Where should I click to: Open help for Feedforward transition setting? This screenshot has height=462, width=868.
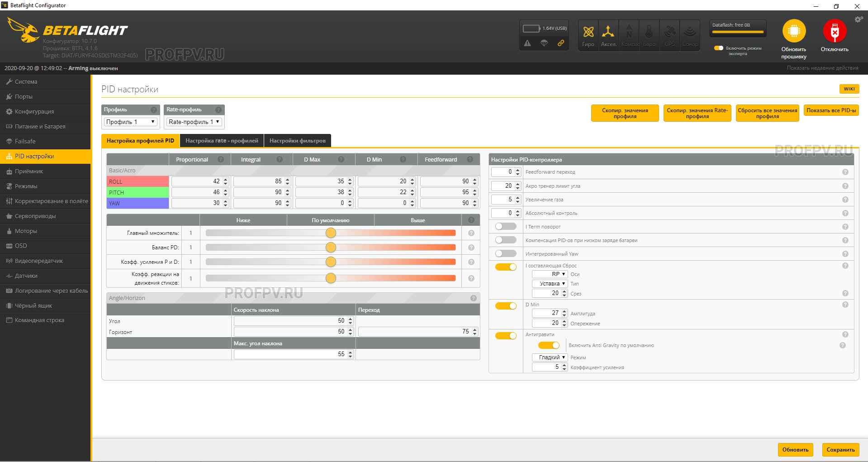pos(845,172)
